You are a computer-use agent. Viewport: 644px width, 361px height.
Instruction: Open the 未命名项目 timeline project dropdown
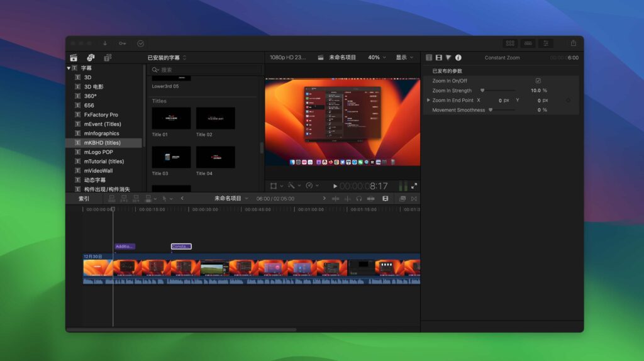pos(231,199)
